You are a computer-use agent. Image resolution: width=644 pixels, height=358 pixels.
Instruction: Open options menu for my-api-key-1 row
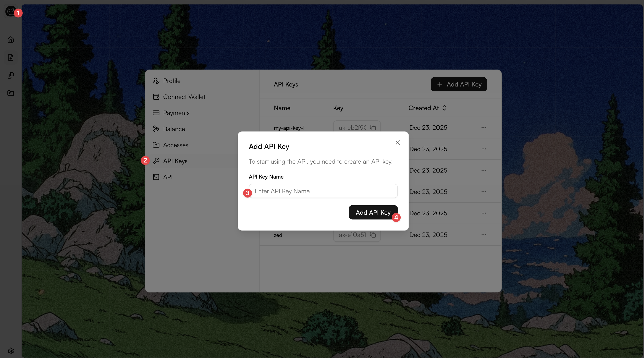pos(484,128)
